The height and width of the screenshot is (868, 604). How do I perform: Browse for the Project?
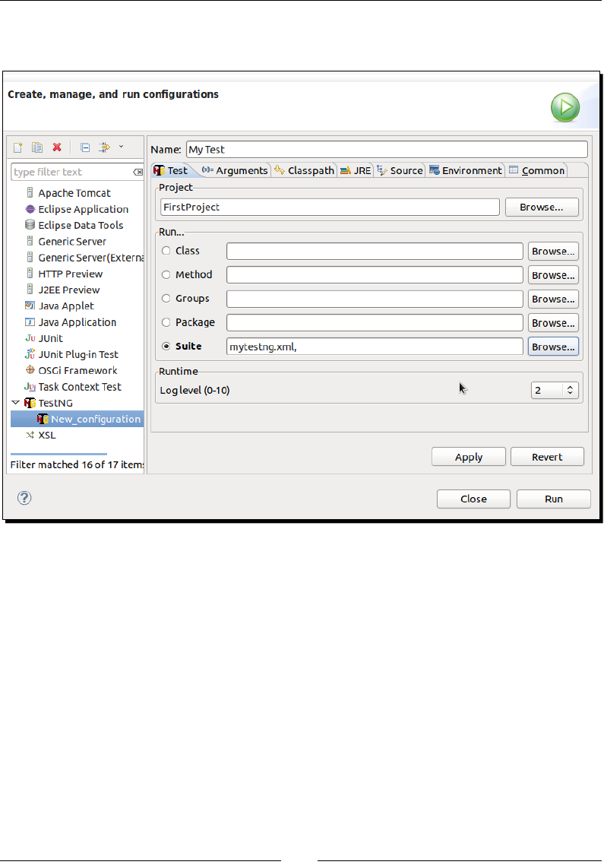tap(542, 207)
